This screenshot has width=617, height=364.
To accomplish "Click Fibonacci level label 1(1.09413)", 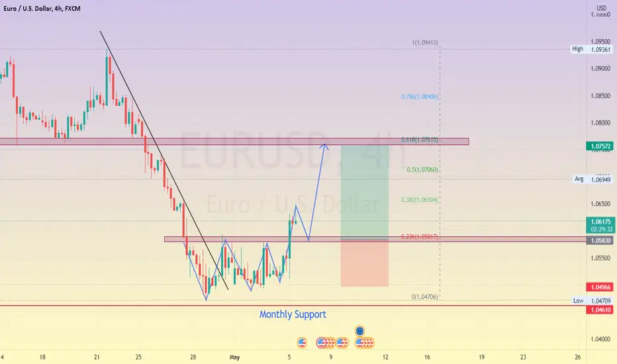I will click(x=425, y=42).
